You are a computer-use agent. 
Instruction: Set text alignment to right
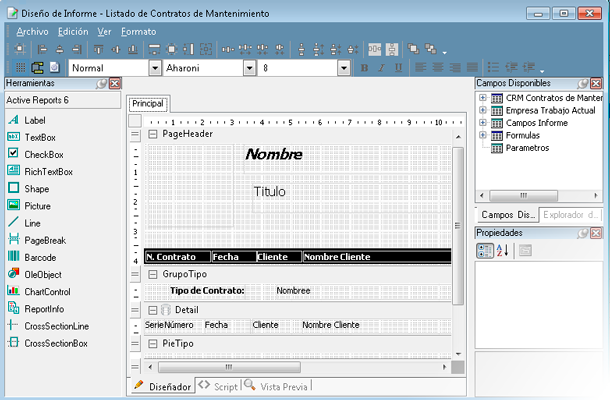click(455, 68)
